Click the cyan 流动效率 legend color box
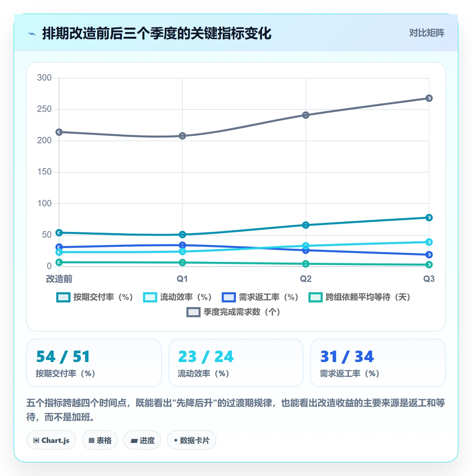472x476 pixels. click(150, 297)
